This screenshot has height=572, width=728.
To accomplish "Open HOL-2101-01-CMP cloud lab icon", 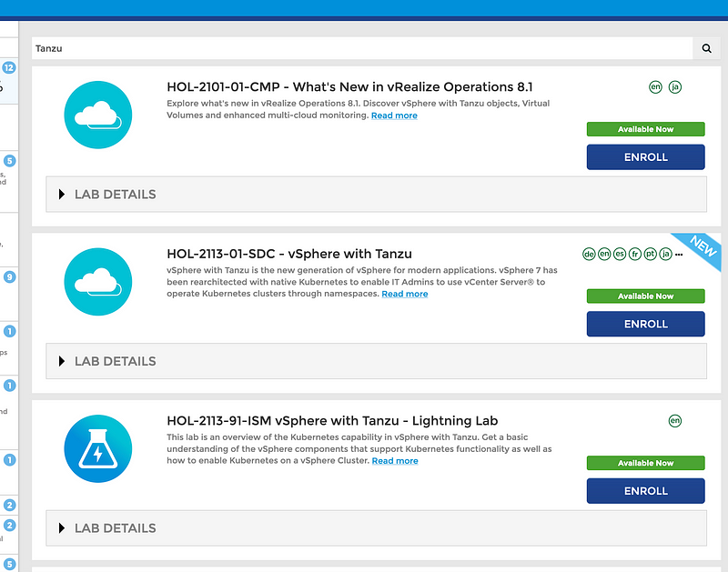I will pyautogui.click(x=98, y=115).
